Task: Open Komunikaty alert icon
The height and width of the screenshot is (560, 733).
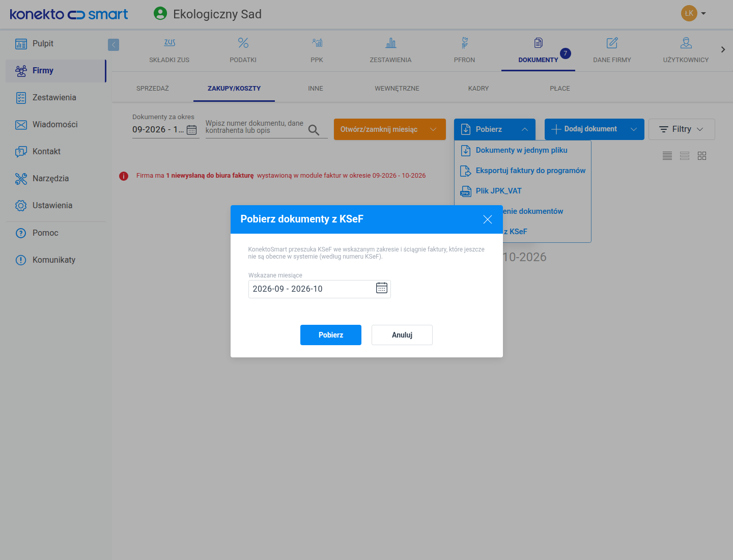Action: 21,260
